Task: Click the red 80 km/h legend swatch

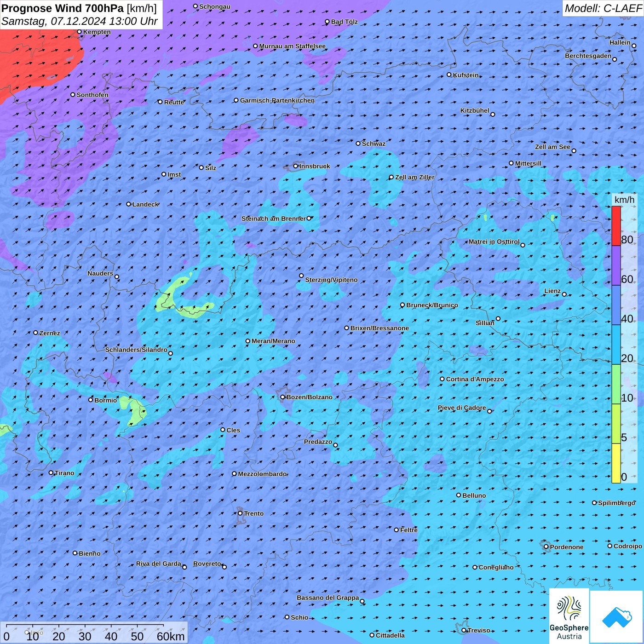Action: (x=616, y=226)
